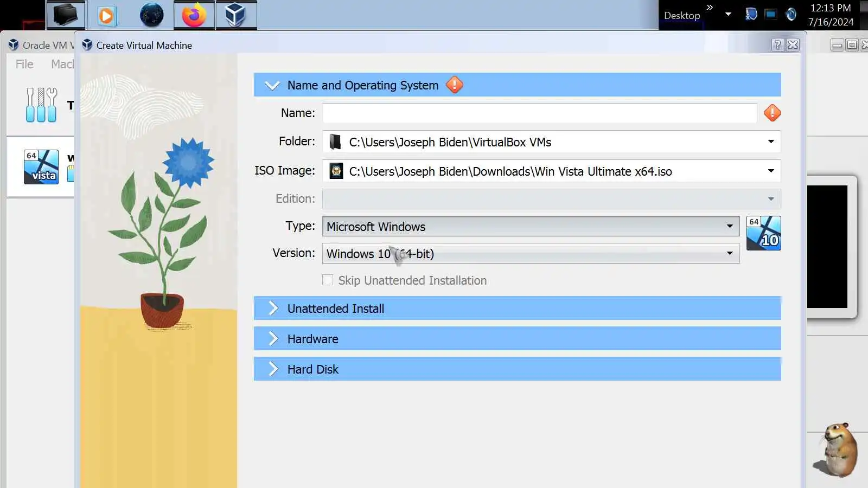Viewport: 868px width, 488px height.
Task: Click the hamster desktop mascot icon
Action: pyautogui.click(x=836, y=451)
